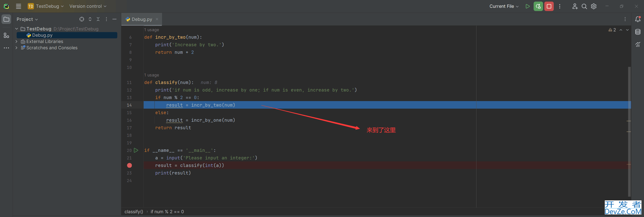
Task: Open the Code With Me icon
Action: pyautogui.click(x=575, y=6)
